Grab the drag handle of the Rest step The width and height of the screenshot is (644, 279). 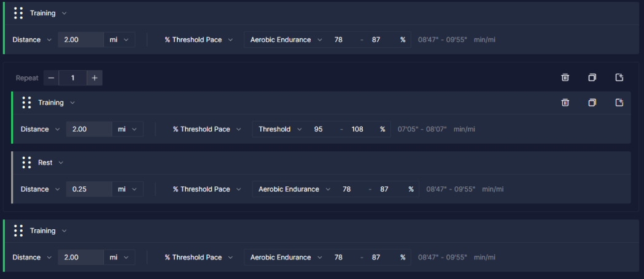tap(26, 163)
